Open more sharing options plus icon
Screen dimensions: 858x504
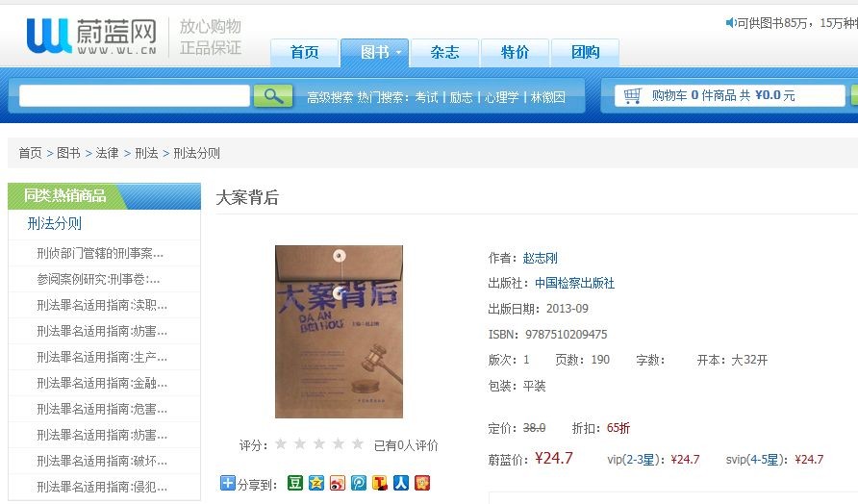click(228, 483)
